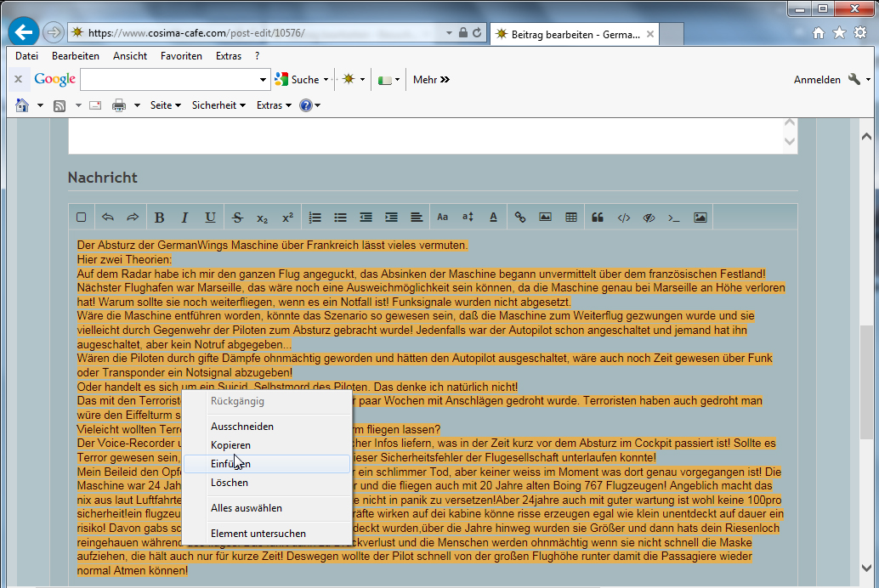The image size is (879, 588).
Task: Expand the Google search box dropdown arrow
Action: (x=263, y=80)
